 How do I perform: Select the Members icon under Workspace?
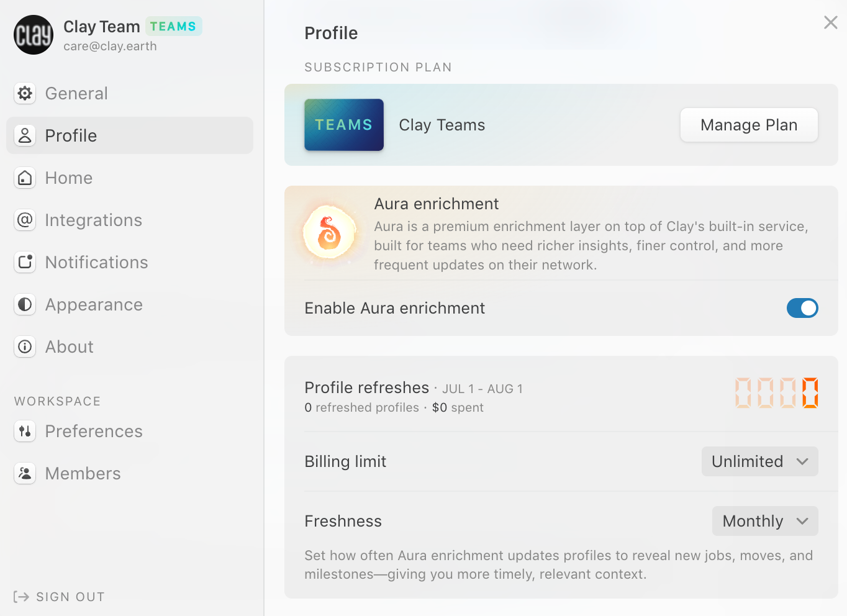(x=24, y=473)
